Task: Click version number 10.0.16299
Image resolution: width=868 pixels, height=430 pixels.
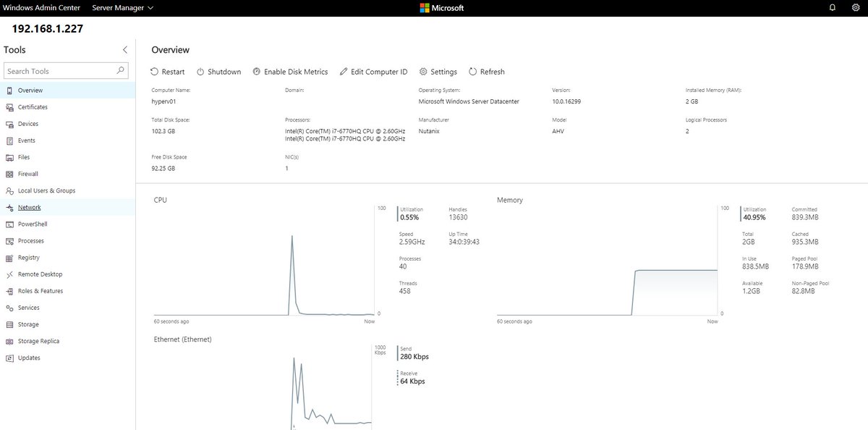Action: (x=566, y=101)
